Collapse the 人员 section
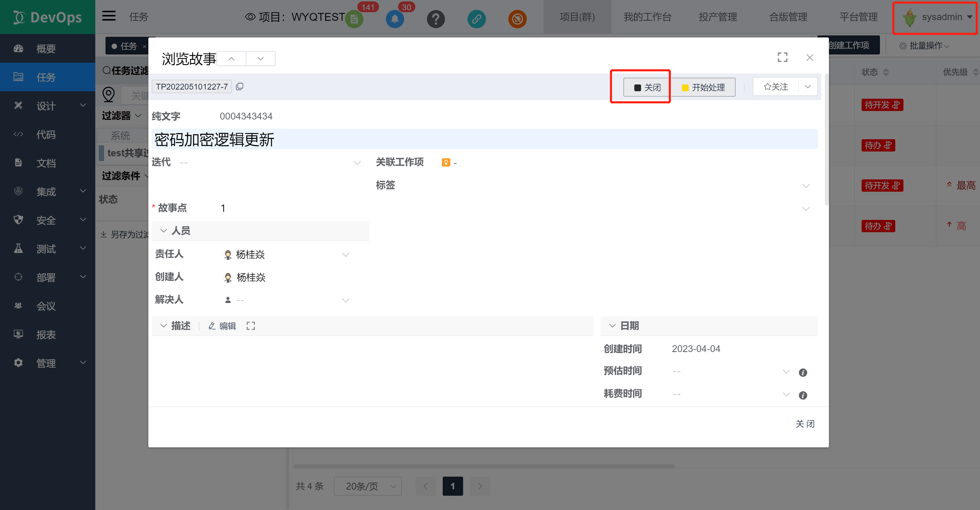 [x=164, y=230]
